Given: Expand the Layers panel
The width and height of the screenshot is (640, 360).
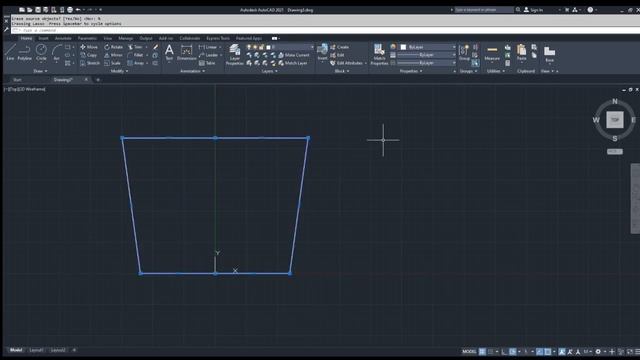Looking at the screenshot, I should 269,71.
